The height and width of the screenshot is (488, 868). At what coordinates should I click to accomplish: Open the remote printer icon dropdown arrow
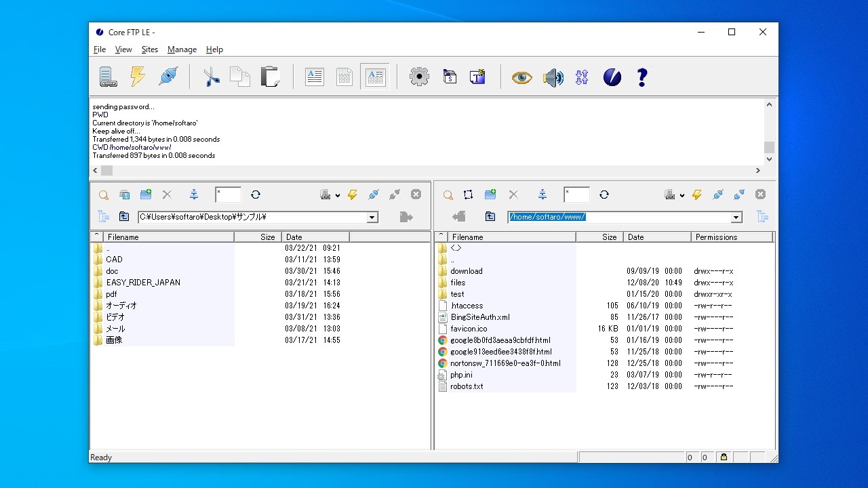[682, 196]
